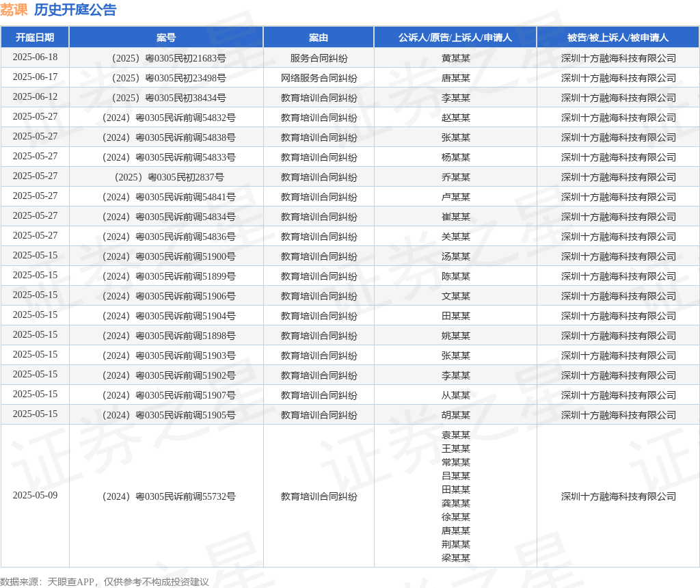Image resolution: width=700 pixels, height=588 pixels.
Task: Click plaintiff 文某某
Action: coord(456,296)
